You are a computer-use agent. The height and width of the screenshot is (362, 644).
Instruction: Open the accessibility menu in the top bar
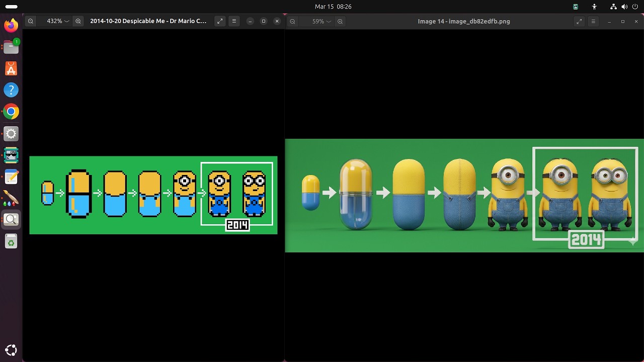coord(594,7)
